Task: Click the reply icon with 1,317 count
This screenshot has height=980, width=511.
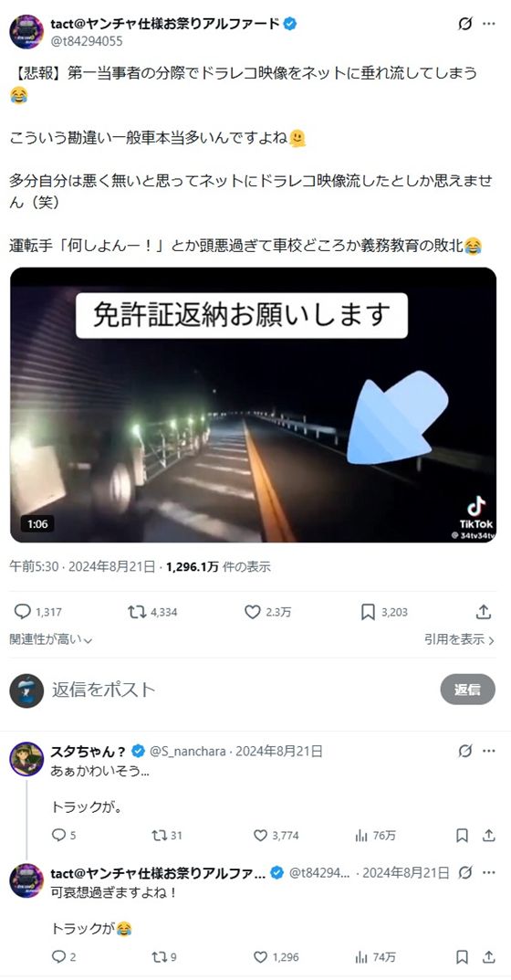Action: point(23,612)
